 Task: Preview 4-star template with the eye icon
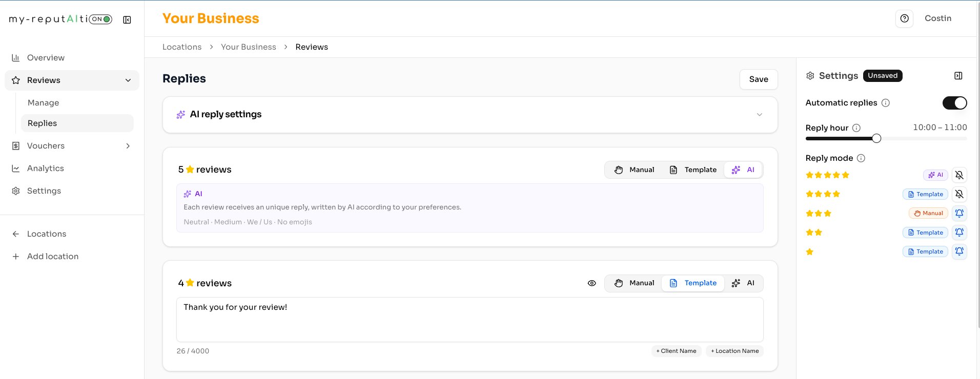pos(592,283)
